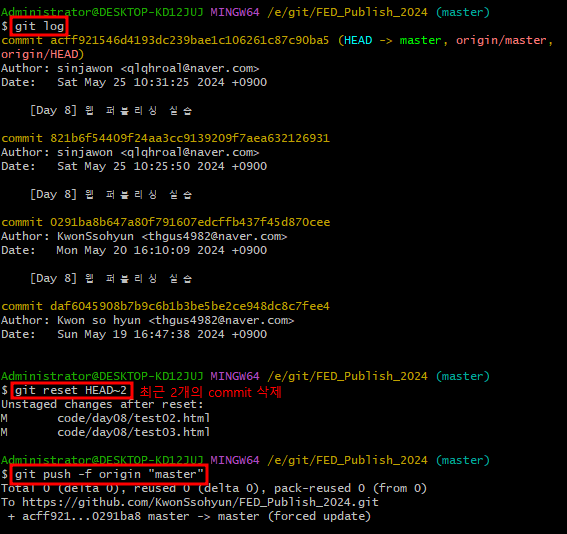The width and height of the screenshot is (567, 534).
Task: Click commit hash 821b6f54409f24aa3cc9139209f7aea632126931
Action: (x=190, y=138)
